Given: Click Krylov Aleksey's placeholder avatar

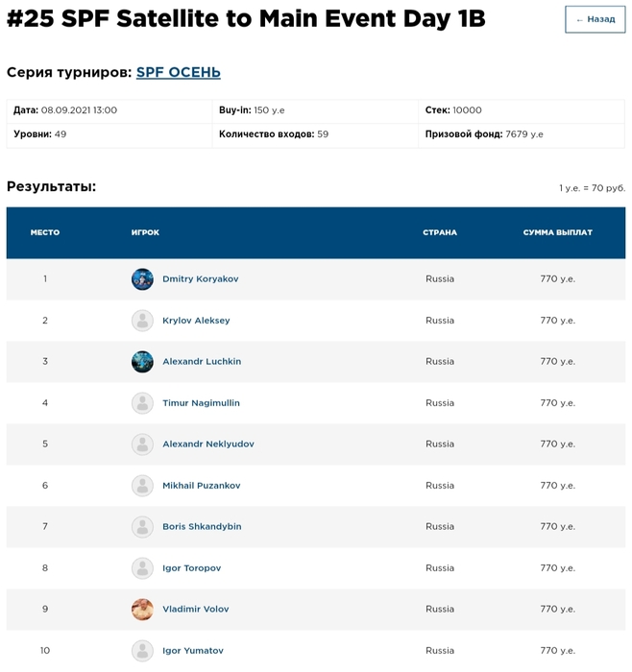Looking at the screenshot, I should point(142,321).
